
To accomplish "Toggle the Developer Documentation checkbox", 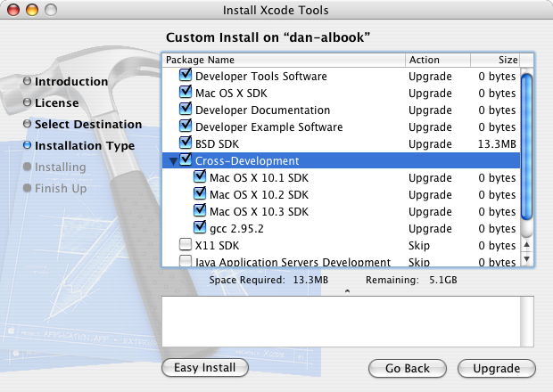I will point(186,110).
